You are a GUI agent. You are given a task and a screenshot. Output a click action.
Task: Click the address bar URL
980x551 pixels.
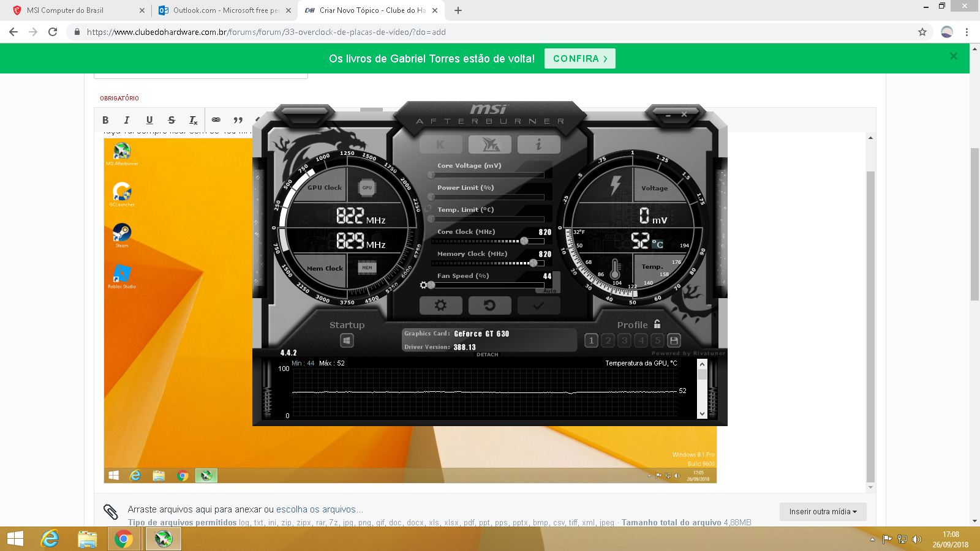[266, 32]
